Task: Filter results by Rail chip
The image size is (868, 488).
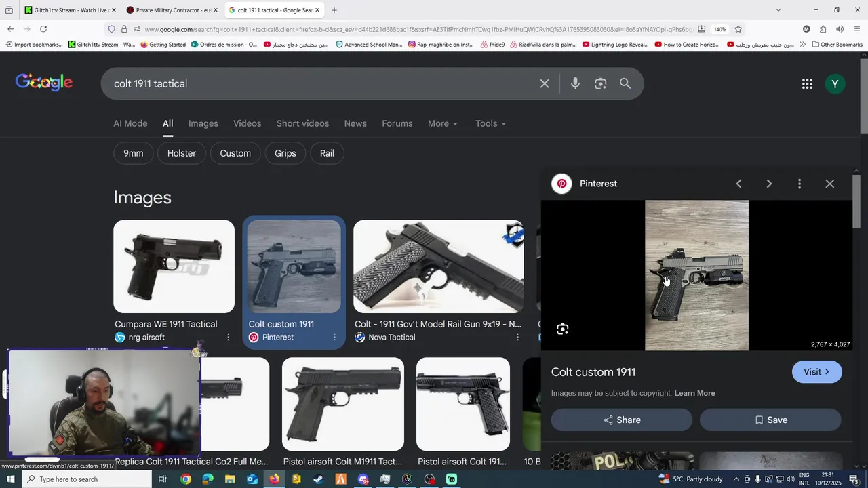Action: (327, 153)
